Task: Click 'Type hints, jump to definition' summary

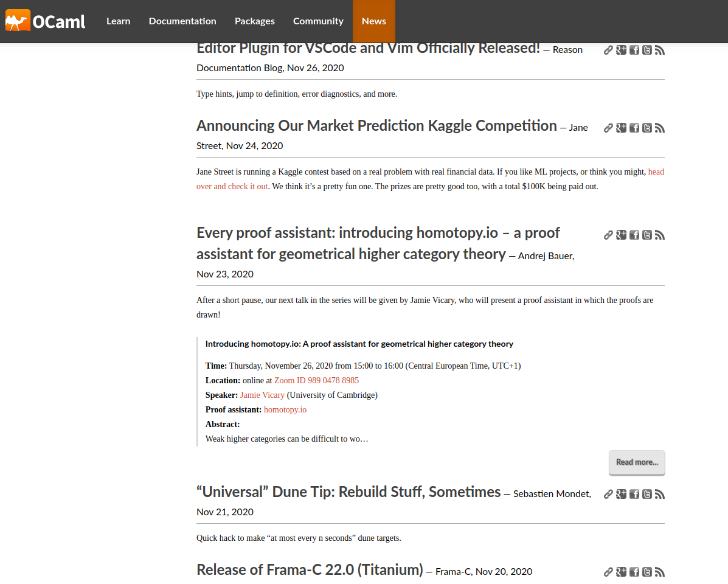Action: point(297,94)
